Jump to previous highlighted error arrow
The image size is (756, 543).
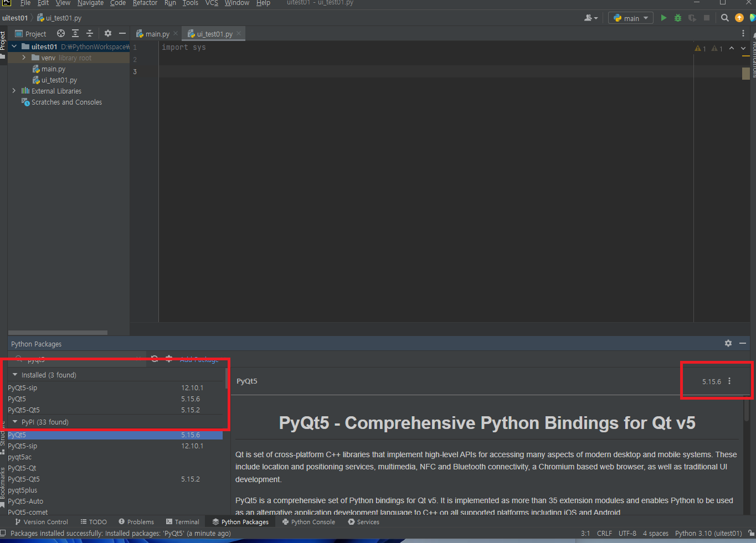tap(732, 48)
